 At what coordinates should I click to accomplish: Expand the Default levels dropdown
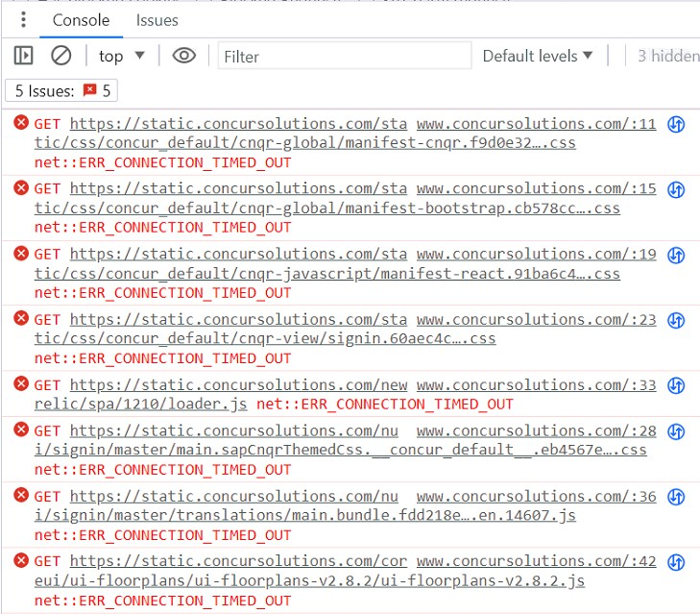(x=538, y=56)
